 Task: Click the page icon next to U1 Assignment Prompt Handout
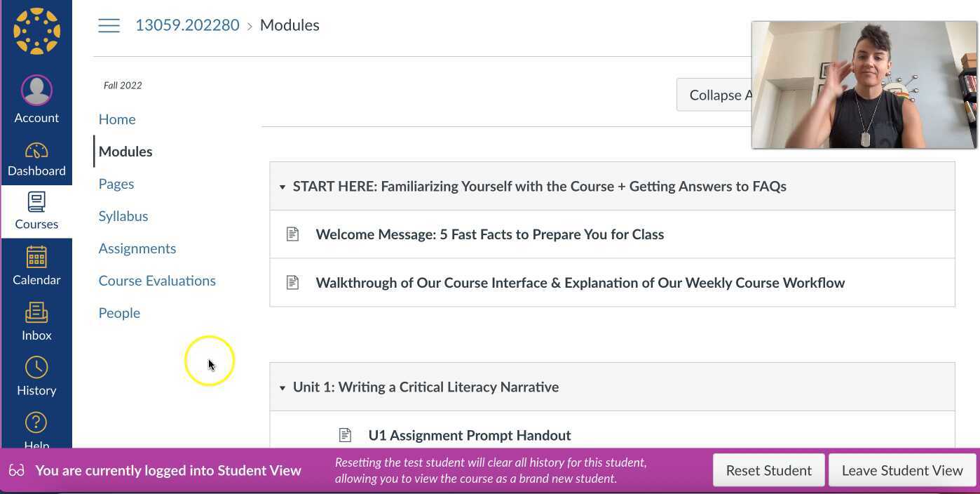(x=345, y=435)
